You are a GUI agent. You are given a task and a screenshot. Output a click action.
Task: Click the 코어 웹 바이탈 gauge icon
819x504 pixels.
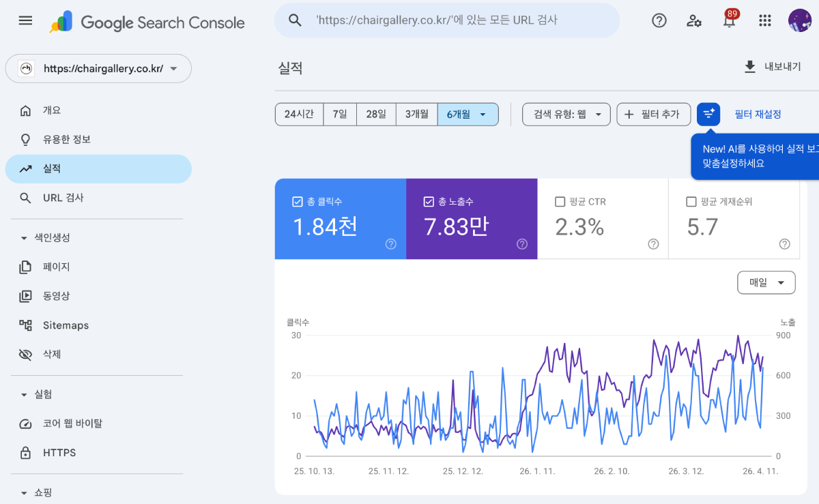click(25, 424)
